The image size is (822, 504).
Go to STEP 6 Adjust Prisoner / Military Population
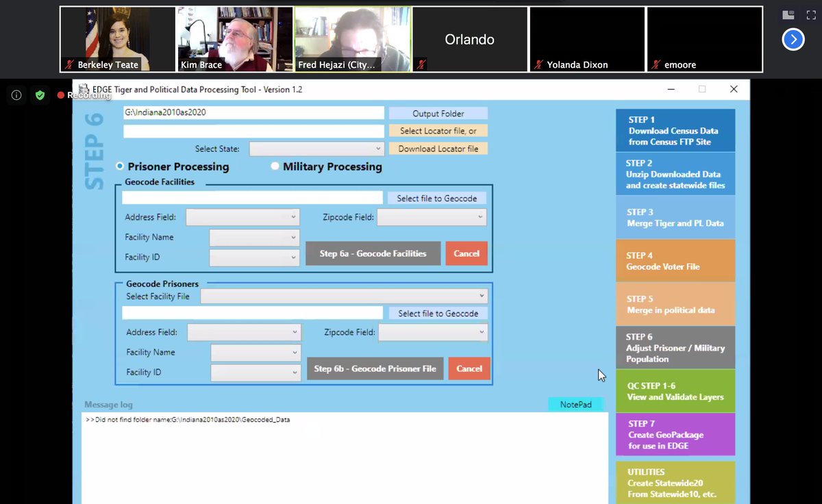coord(675,347)
